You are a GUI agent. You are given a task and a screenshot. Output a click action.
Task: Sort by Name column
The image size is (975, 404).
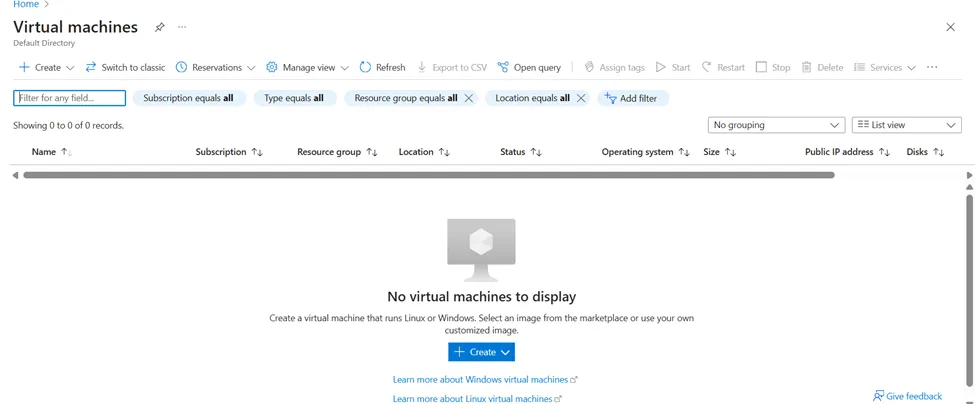pos(52,152)
